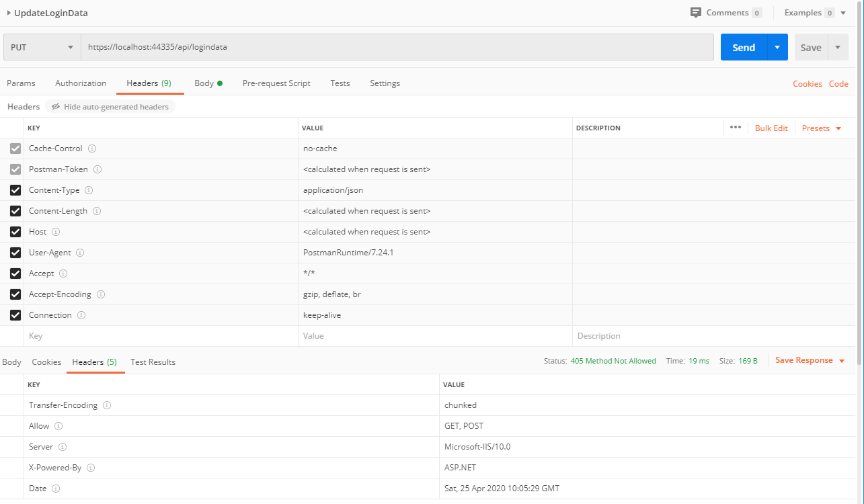Viewport: 864px width, 504px height.
Task: Switch to the Authorization tab
Action: click(81, 83)
